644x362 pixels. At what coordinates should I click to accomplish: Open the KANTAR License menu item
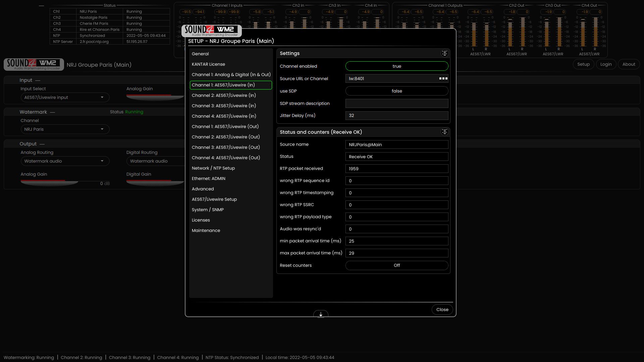pos(208,64)
